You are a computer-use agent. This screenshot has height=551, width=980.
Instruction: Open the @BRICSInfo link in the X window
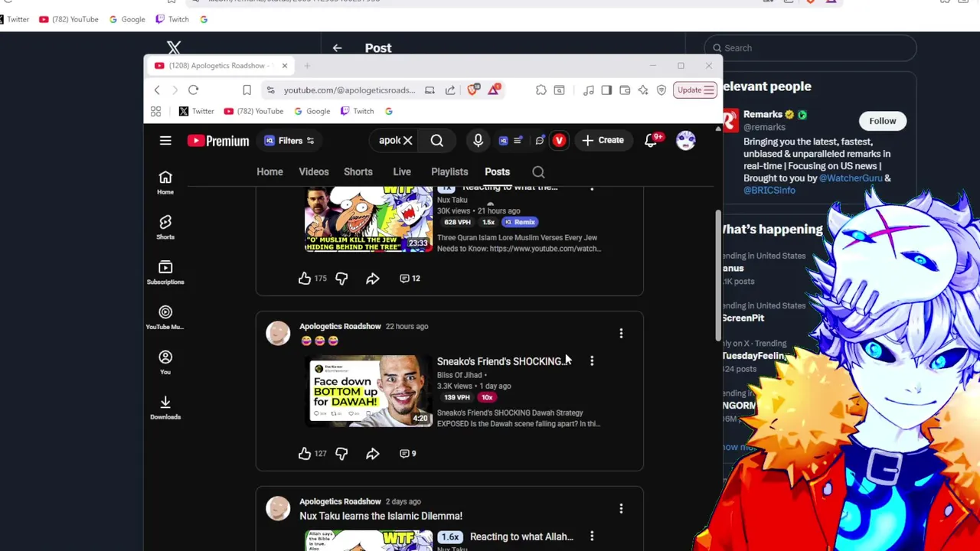[769, 191]
